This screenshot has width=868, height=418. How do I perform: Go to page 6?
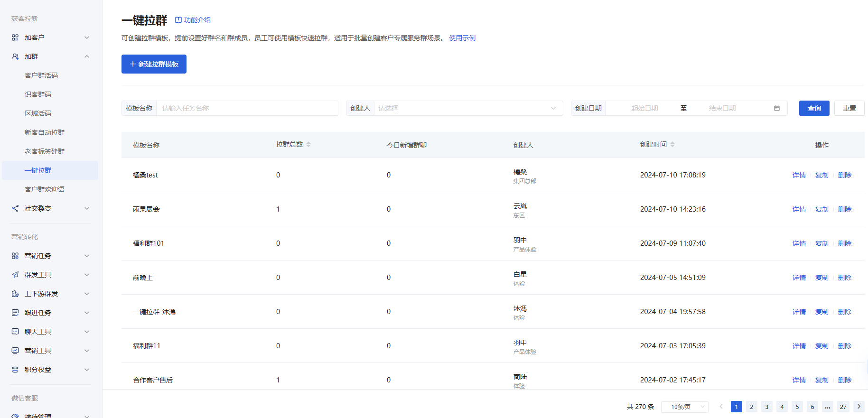[812, 407]
